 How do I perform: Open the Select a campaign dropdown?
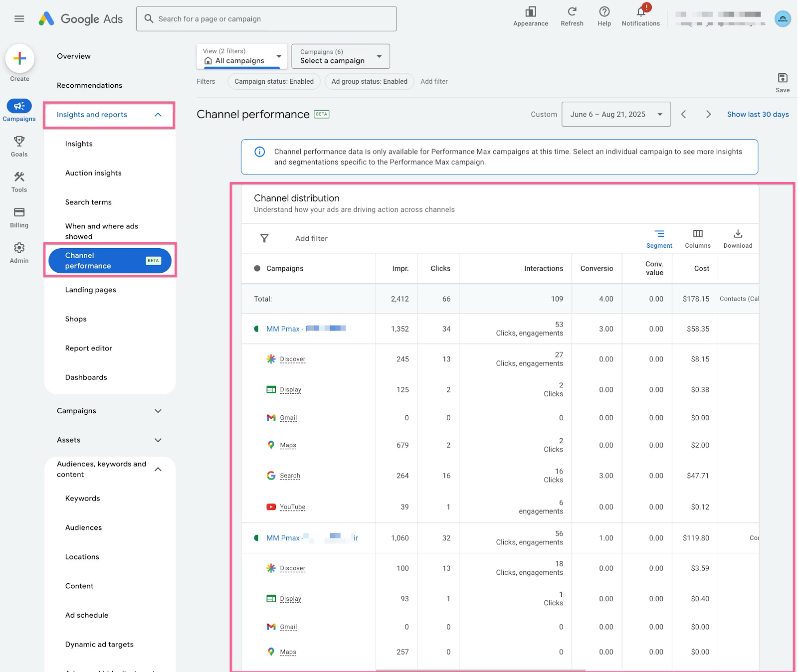pyautogui.click(x=341, y=56)
